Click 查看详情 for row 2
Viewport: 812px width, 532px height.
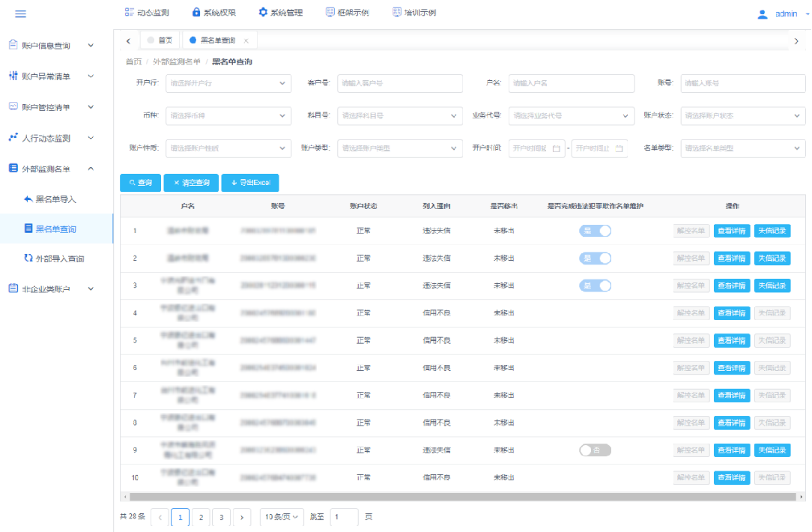(x=731, y=259)
